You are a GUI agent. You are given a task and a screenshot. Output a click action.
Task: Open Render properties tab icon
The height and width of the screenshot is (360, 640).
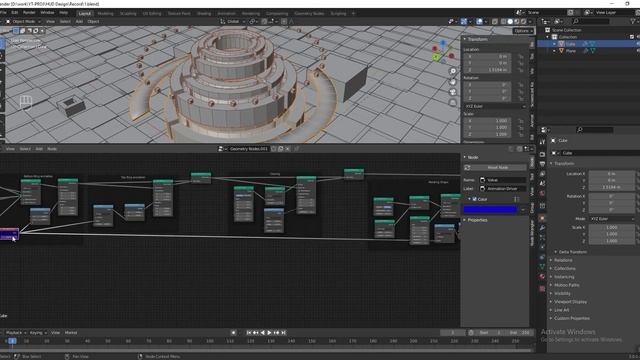point(542,154)
